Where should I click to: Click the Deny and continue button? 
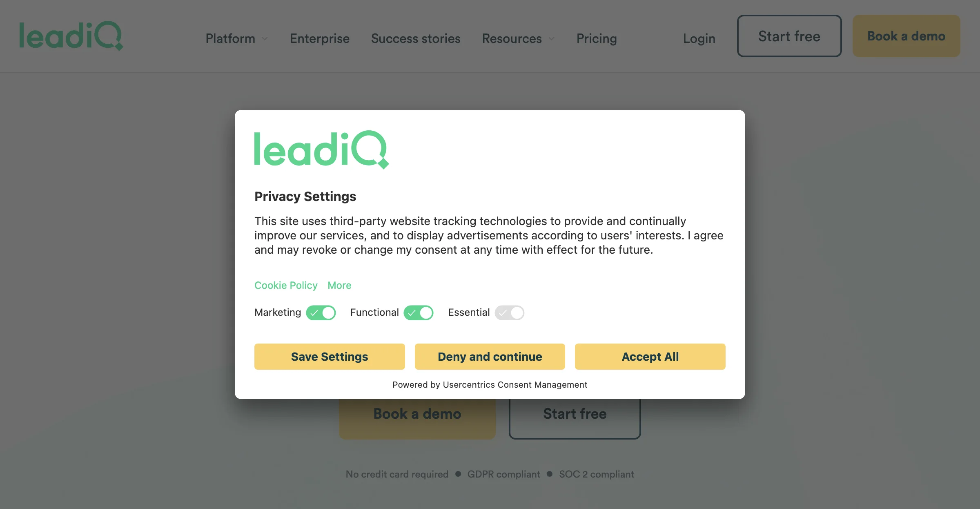click(x=490, y=356)
